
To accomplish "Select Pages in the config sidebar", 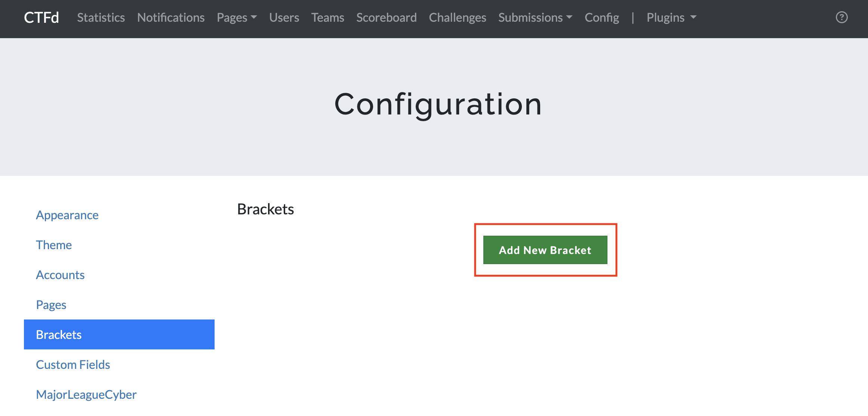I will (x=51, y=305).
